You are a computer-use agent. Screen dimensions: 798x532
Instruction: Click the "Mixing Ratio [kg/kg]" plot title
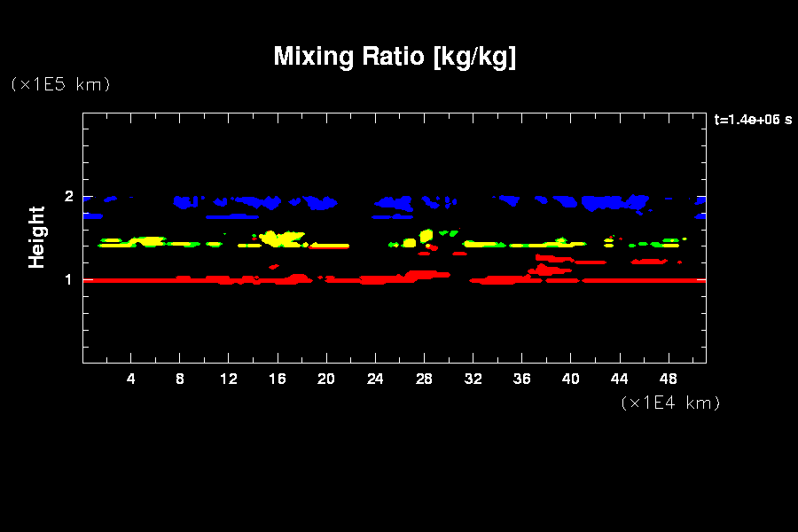point(395,57)
